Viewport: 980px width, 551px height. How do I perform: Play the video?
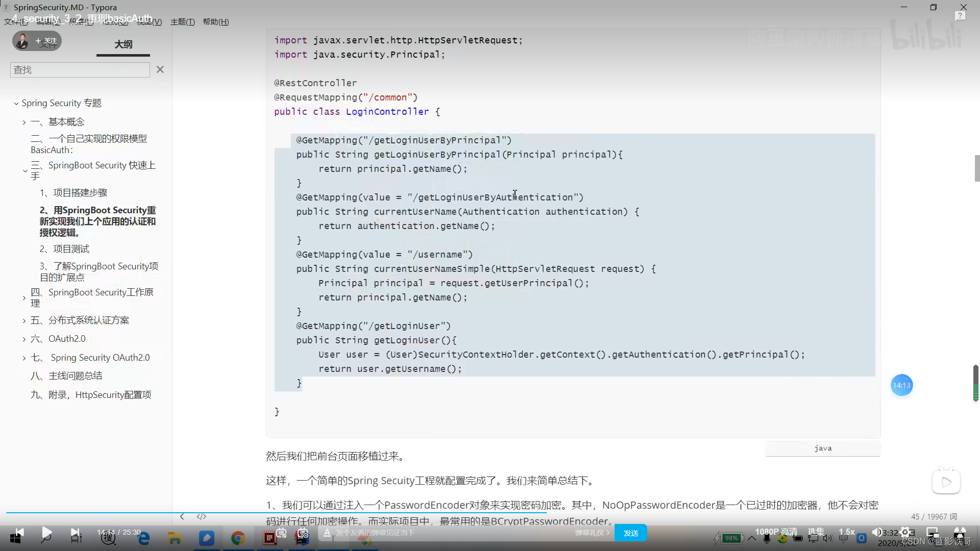(x=46, y=533)
